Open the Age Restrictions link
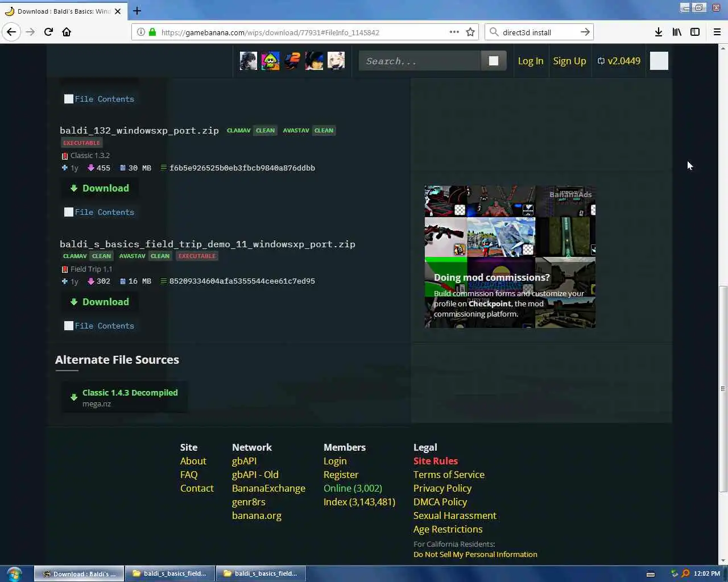The height and width of the screenshot is (582, 728). tap(448, 529)
